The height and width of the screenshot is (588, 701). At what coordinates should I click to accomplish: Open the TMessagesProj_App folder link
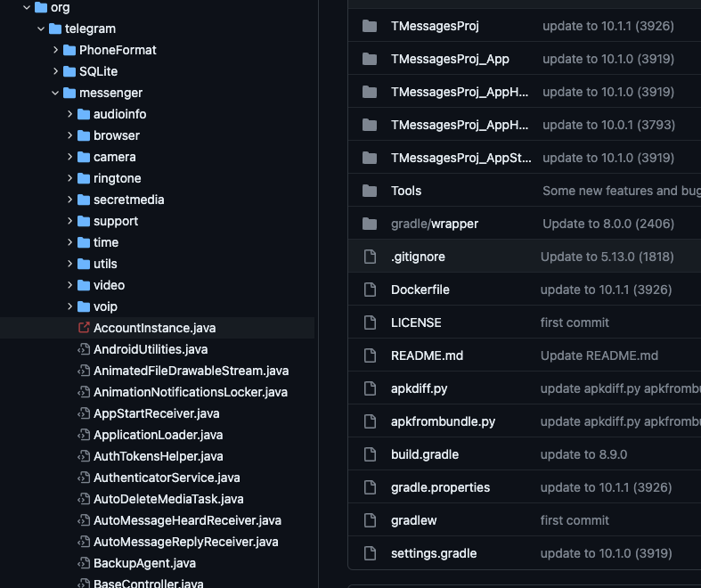450,59
